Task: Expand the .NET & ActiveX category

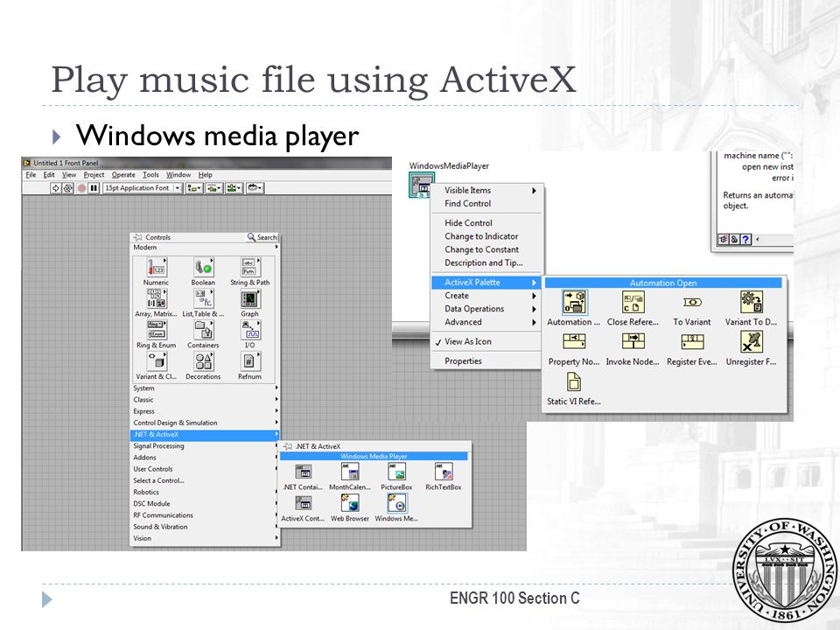Action: point(206,435)
